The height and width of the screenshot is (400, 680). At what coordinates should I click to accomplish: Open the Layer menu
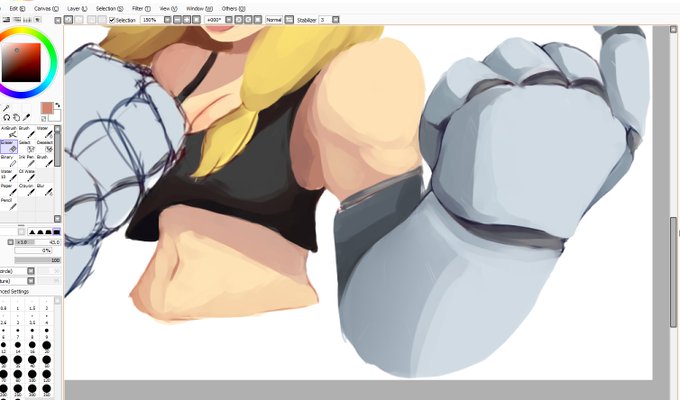[77, 8]
